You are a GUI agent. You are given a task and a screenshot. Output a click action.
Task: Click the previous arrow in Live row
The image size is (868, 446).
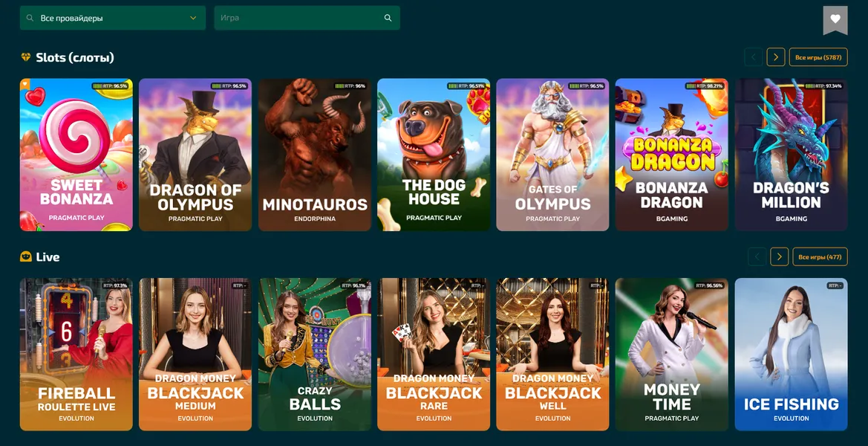(x=757, y=256)
